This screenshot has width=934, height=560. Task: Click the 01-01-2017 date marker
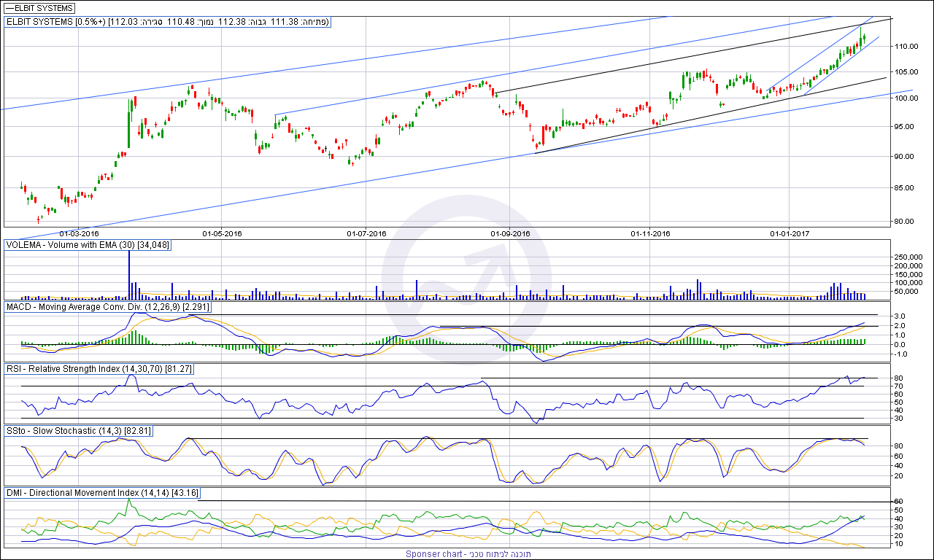(790, 234)
